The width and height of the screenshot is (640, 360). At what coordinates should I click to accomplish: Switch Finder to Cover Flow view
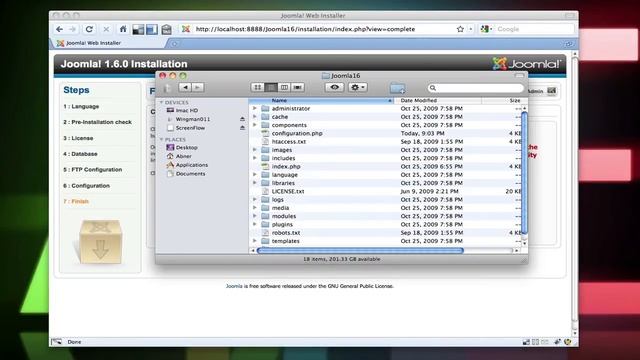[x=298, y=87]
